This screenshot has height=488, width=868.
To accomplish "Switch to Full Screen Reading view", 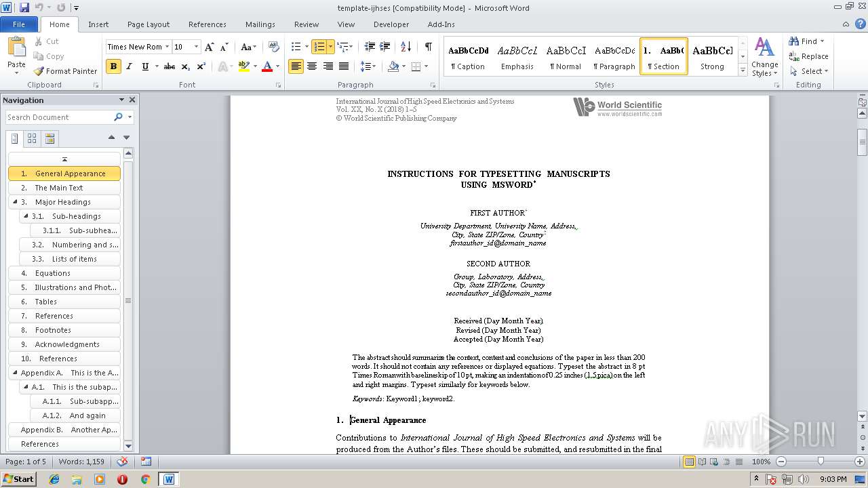I will [x=702, y=462].
